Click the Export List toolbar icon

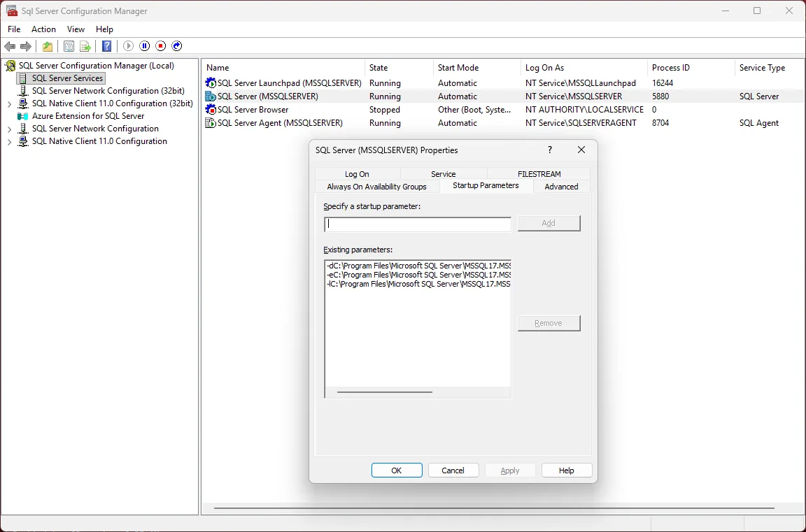pos(85,46)
